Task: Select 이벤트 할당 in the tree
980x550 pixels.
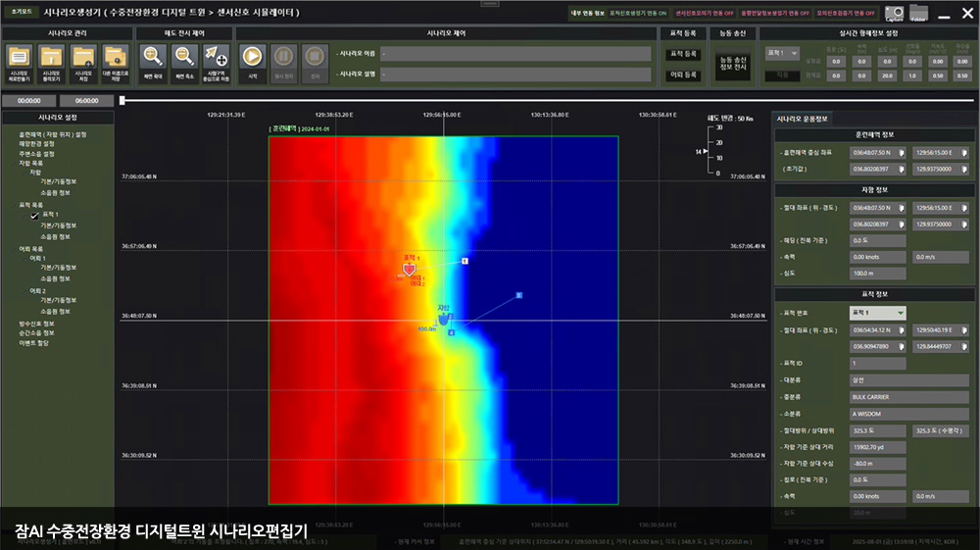Action: pyautogui.click(x=33, y=342)
